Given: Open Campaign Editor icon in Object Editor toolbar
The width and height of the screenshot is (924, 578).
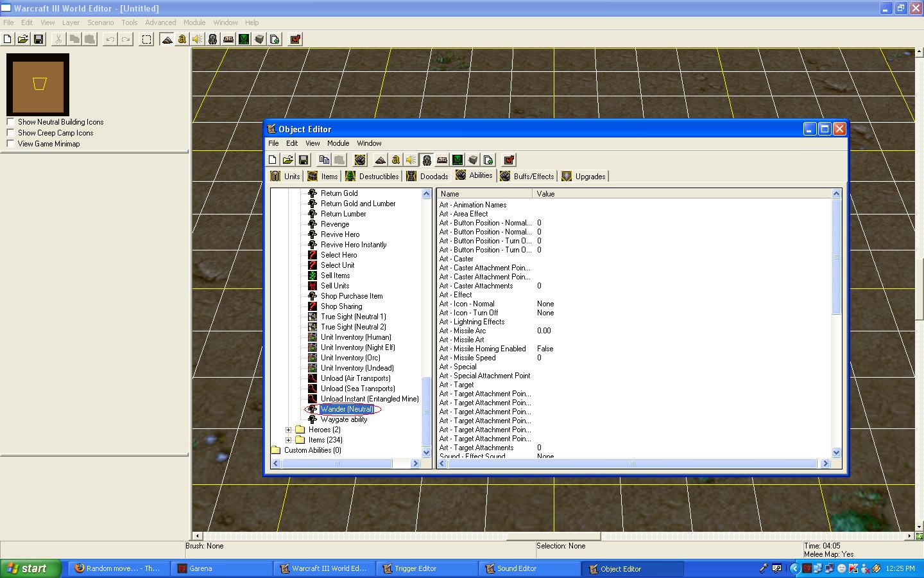Looking at the screenshot, I should click(442, 160).
